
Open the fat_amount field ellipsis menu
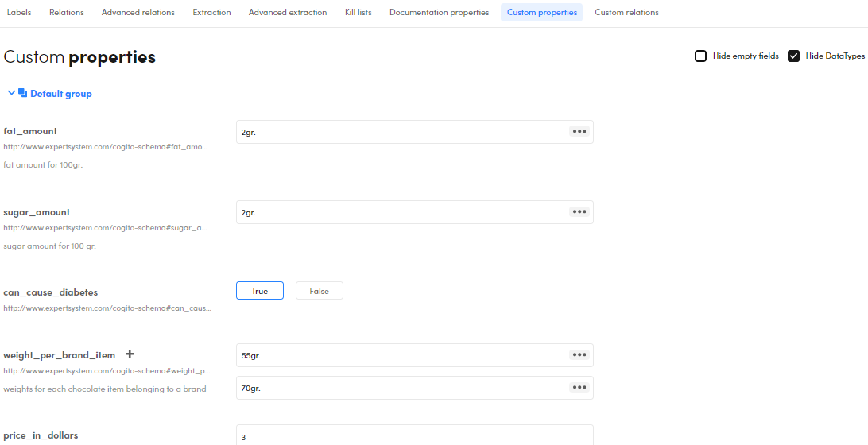(579, 132)
